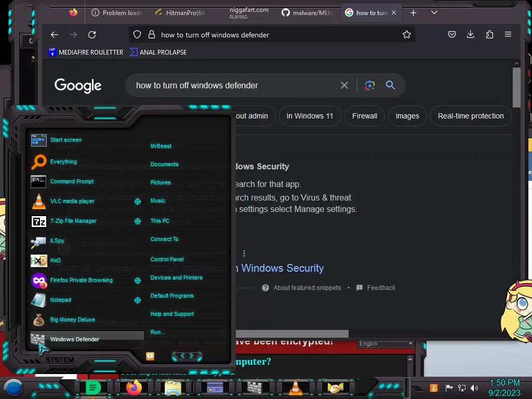
Task: Open the MEDIAFIRE ROULETTER bookmark
Action: 86,52
